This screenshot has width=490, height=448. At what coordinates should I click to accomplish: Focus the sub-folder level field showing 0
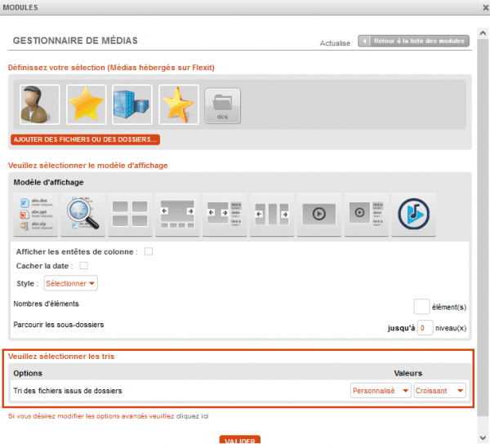(x=425, y=327)
